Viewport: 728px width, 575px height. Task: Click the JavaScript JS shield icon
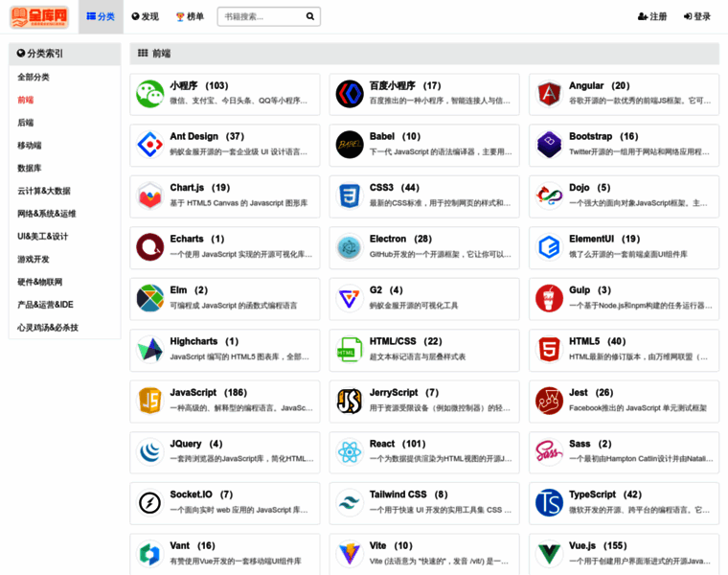coord(150,401)
